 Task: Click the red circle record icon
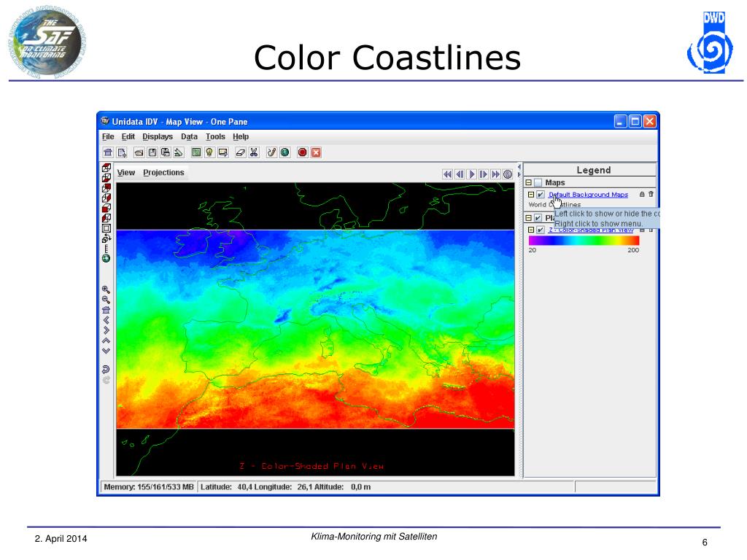tap(302, 152)
